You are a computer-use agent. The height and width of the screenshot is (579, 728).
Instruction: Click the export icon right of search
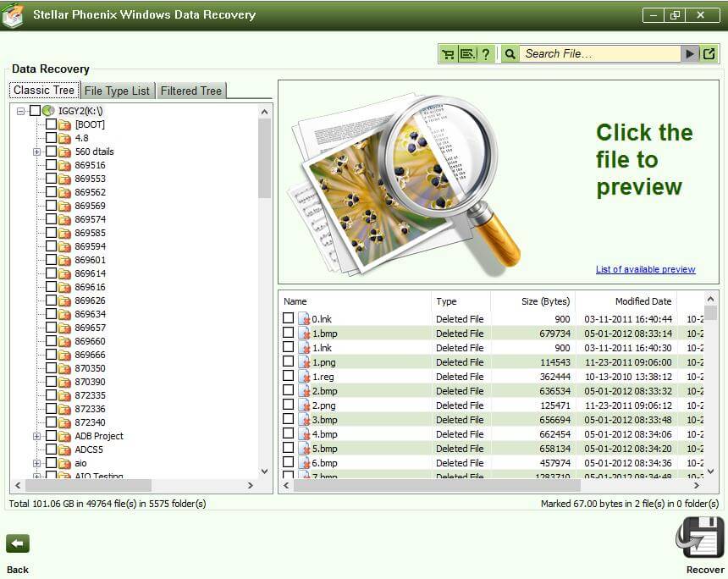click(709, 54)
